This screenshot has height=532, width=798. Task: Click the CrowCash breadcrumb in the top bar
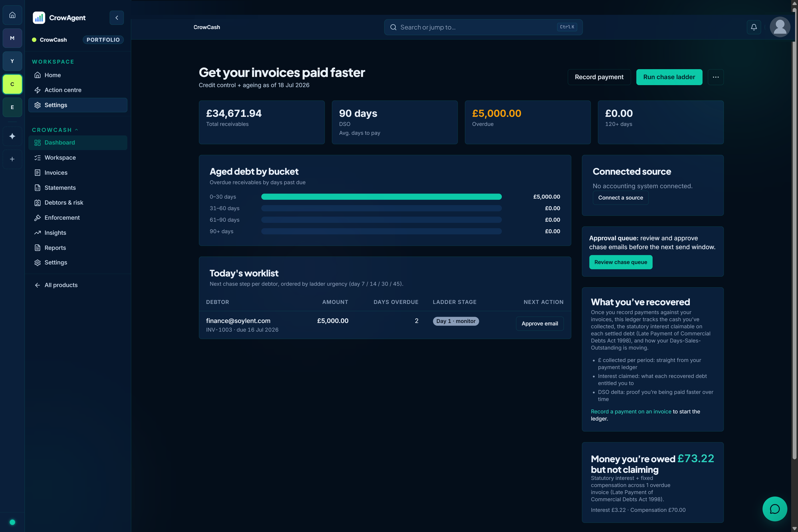click(206, 27)
